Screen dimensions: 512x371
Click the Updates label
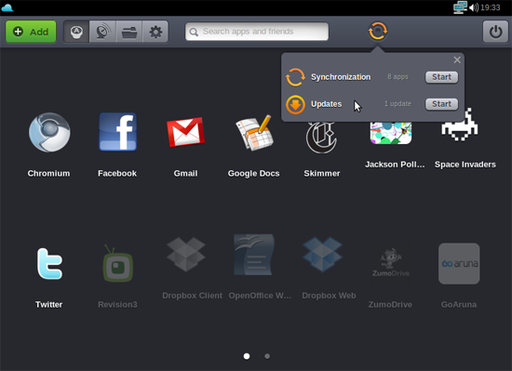point(326,104)
